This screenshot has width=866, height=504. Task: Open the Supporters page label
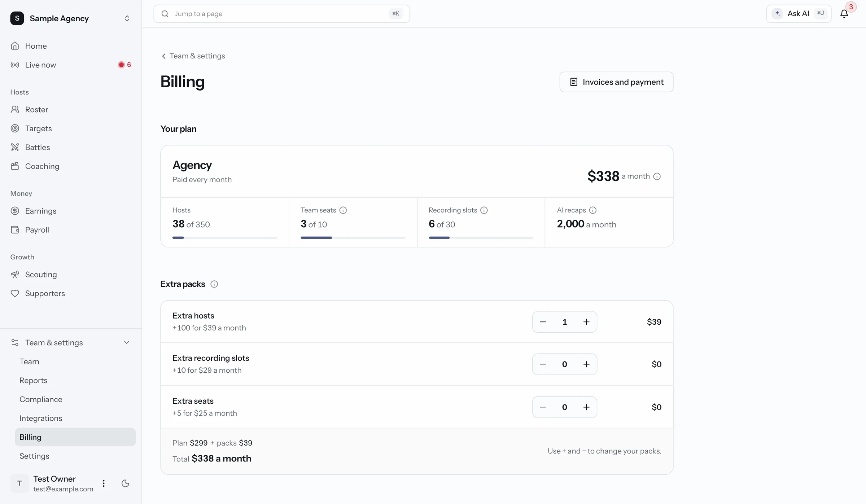[x=45, y=293]
